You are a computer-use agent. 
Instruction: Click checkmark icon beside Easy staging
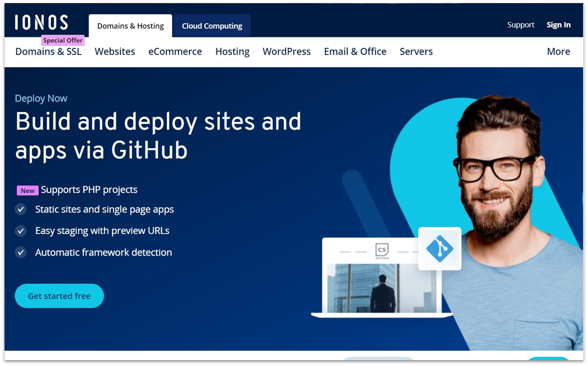[x=21, y=231]
